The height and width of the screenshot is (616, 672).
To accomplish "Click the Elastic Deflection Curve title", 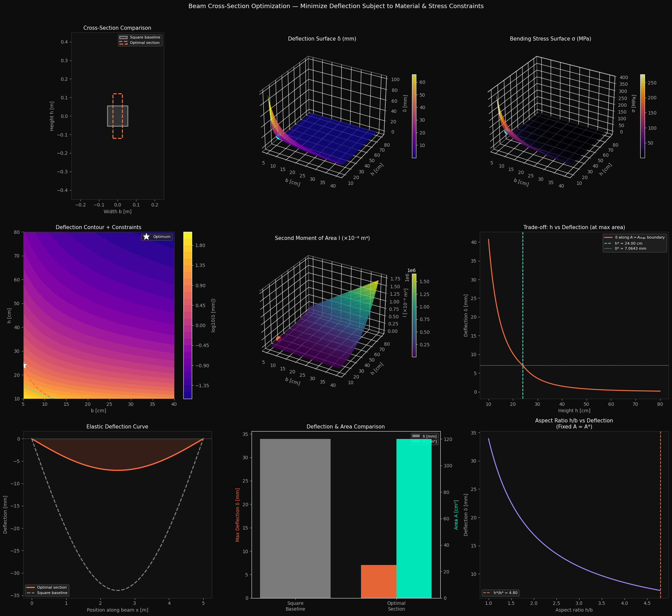I will (117, 427).
